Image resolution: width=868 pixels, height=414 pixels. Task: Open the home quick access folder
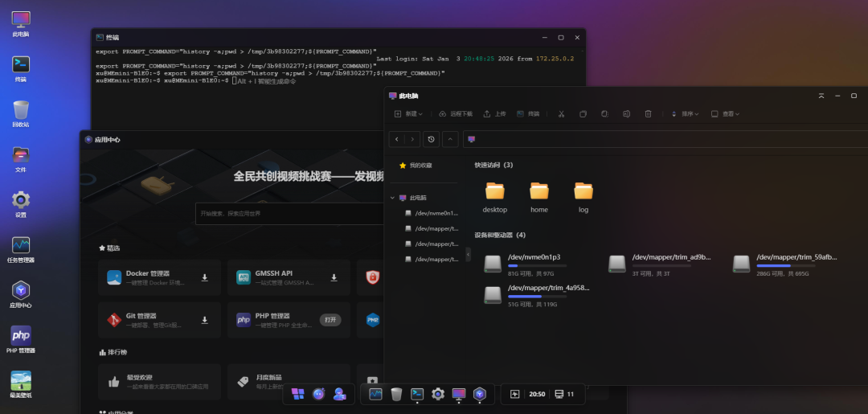pyautogui.click(x=539, y=197)
